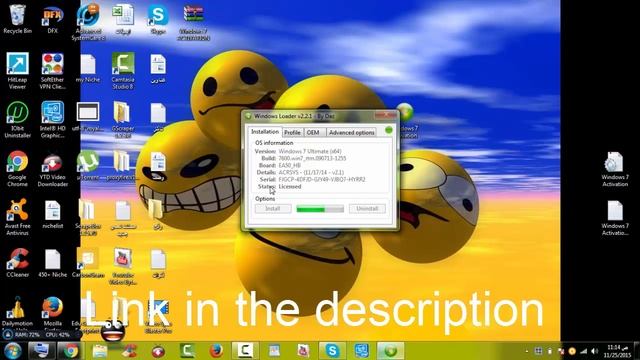Image resolution: width=640 pixels, height=360 pixels.
Task: Open YTD Video Downloader shortcut
Action: (x=52, y=169)
